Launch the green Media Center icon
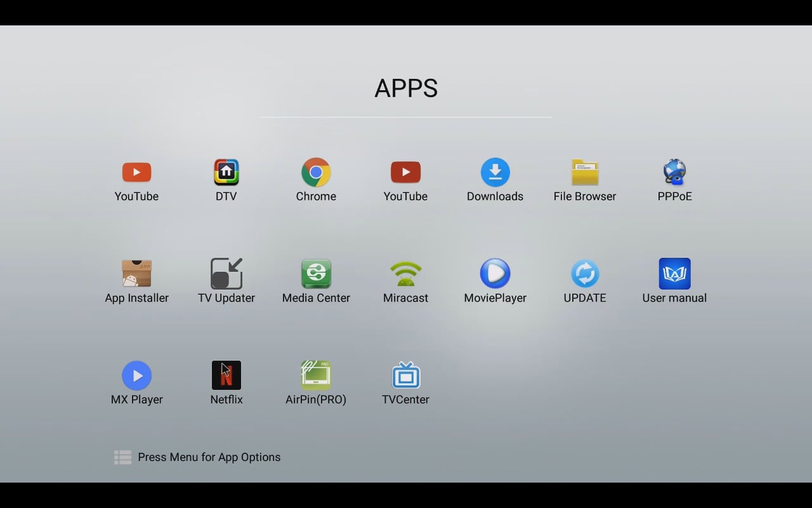The image size is (812, 508). coord(316,274)
